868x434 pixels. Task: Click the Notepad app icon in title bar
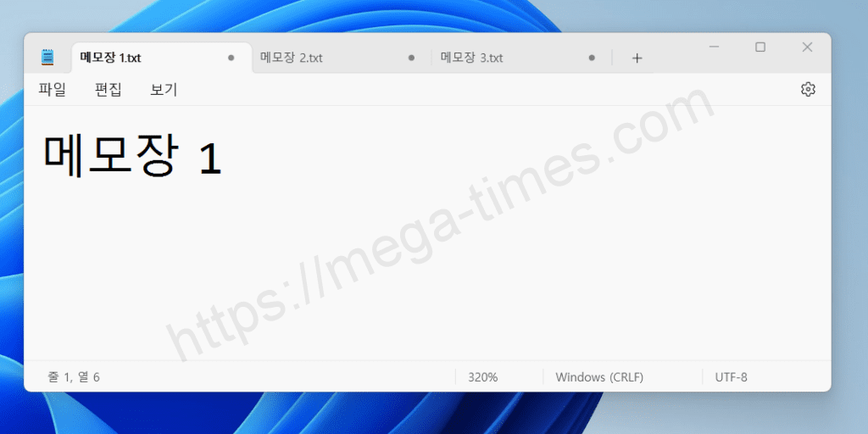47,58
